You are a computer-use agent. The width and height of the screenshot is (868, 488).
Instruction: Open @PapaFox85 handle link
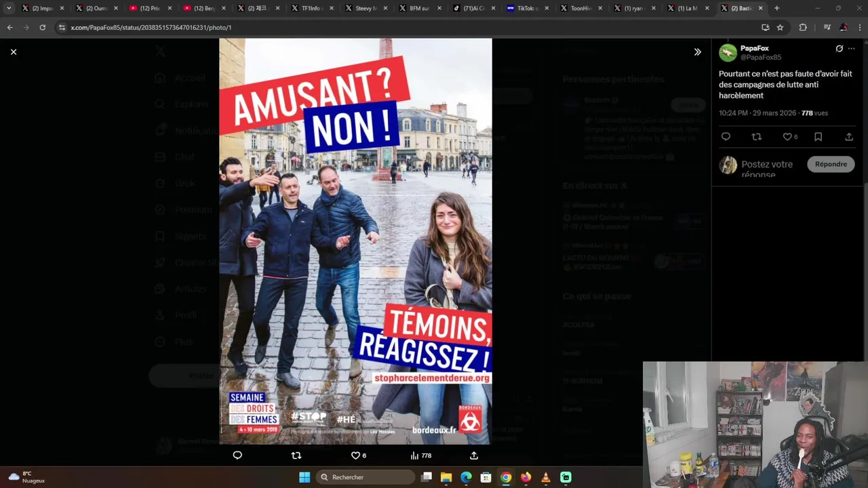[x=761, y=58]
